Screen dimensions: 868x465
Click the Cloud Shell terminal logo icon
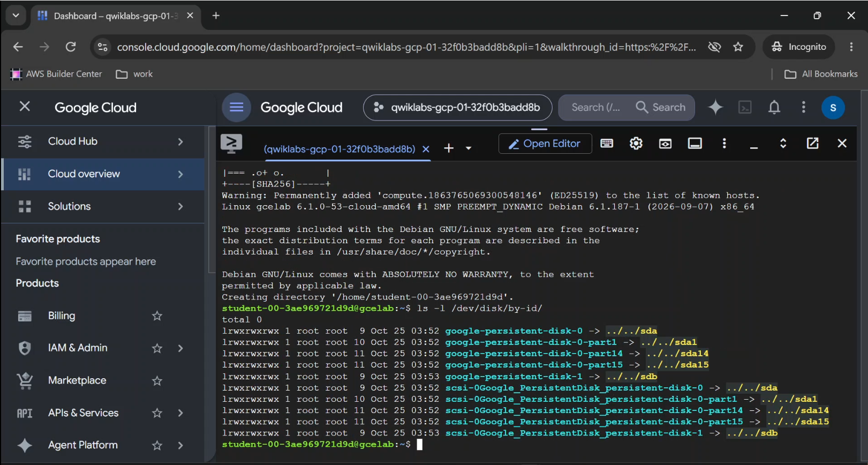tap(231, 144)
